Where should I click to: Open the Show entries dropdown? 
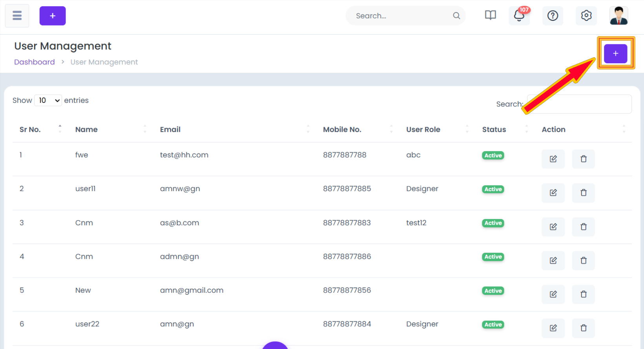[x=48, y=100]
